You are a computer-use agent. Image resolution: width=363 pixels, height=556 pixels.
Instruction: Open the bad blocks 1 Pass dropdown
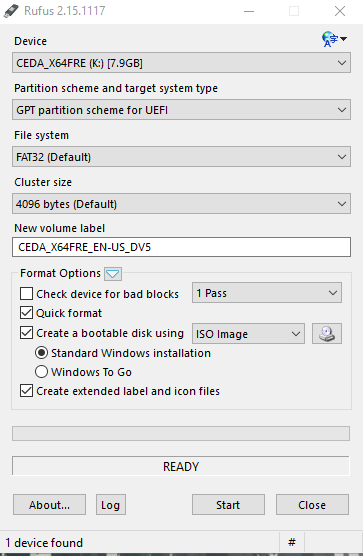(267, 293)
